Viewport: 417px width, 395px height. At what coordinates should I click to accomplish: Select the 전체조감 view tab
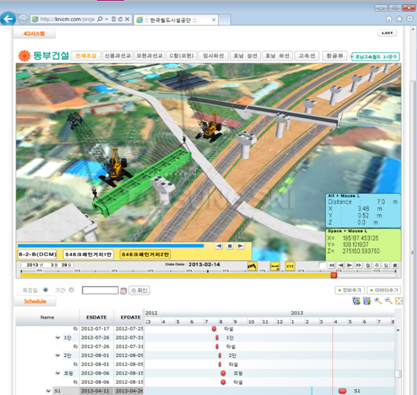point(86,56)
